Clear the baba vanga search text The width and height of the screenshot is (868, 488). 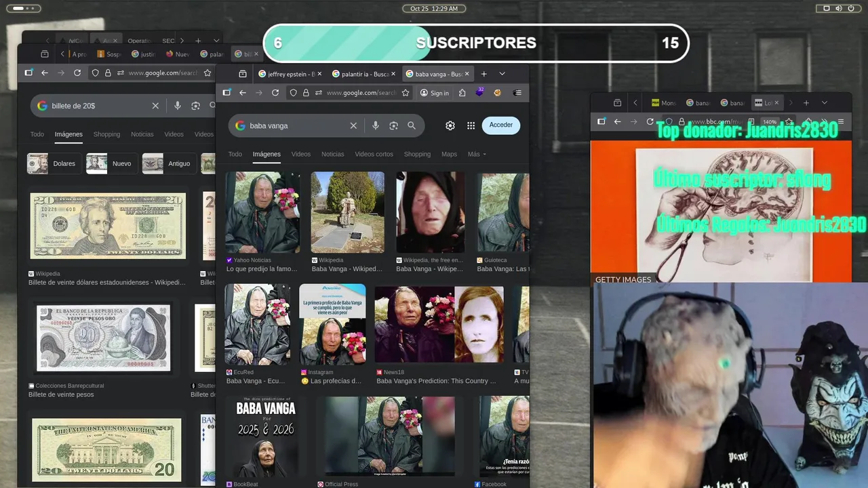pos(353,125)
